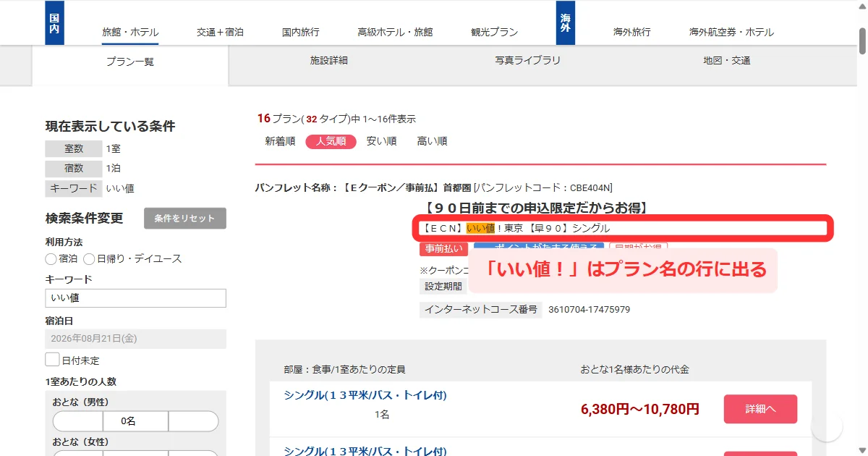The width and height of the screenshot is (868, 456).
Task: Click the 現在表示している条件 heading
Action: point(110,127)
